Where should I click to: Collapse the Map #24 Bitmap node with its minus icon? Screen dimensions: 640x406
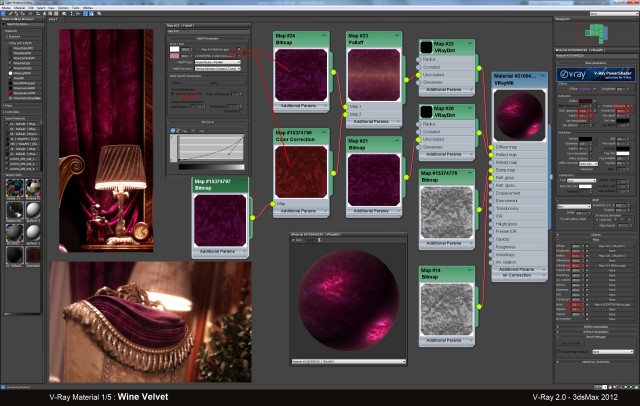(324, 36)
